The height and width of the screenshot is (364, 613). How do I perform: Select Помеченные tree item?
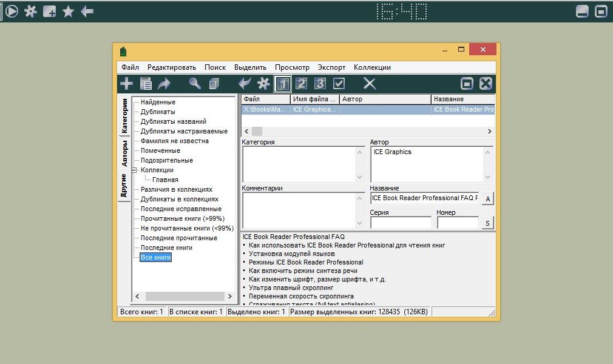[161, 150]
